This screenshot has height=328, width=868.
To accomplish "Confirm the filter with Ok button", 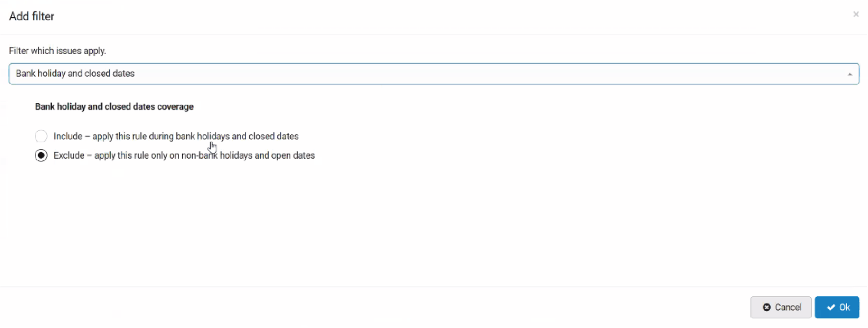I will 837,307.
